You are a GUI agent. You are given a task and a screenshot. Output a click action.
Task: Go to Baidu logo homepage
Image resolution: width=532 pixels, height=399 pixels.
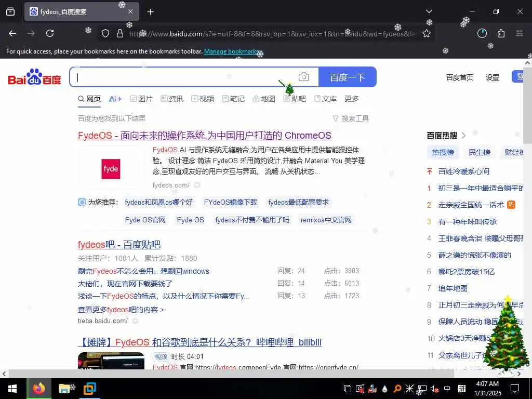point(34,77)
